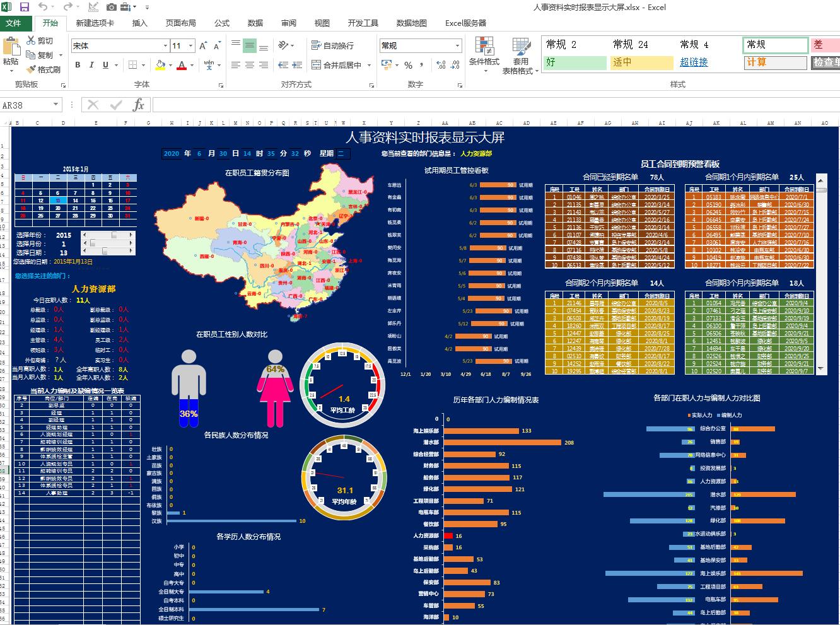Select the green 好 cell style swatch
This screenshot has width=840, height=625.
click(574, 62)
